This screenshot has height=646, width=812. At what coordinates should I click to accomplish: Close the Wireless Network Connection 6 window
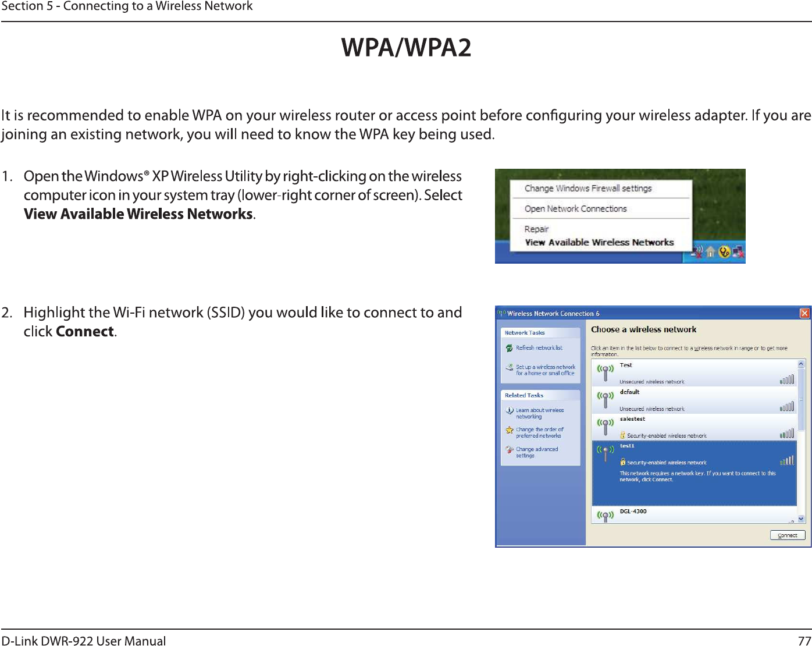click(804, 313)
